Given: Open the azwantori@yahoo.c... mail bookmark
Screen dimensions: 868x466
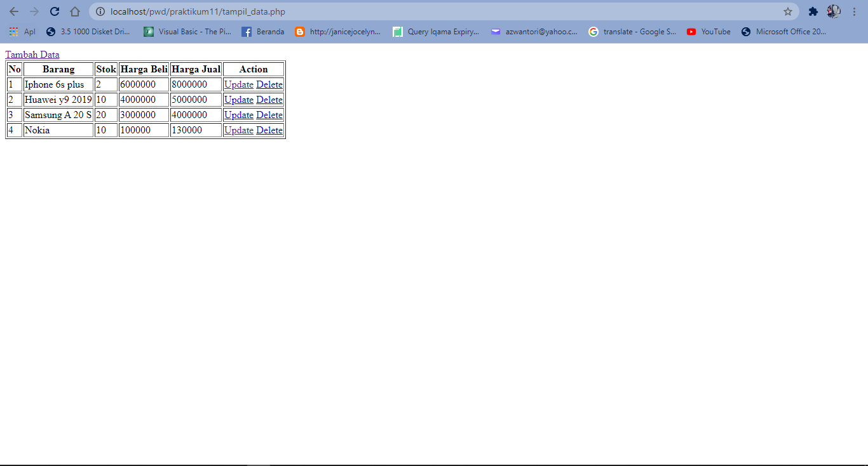Looking at the screenshot, I should pyautogui.click(x=534, y=32).
